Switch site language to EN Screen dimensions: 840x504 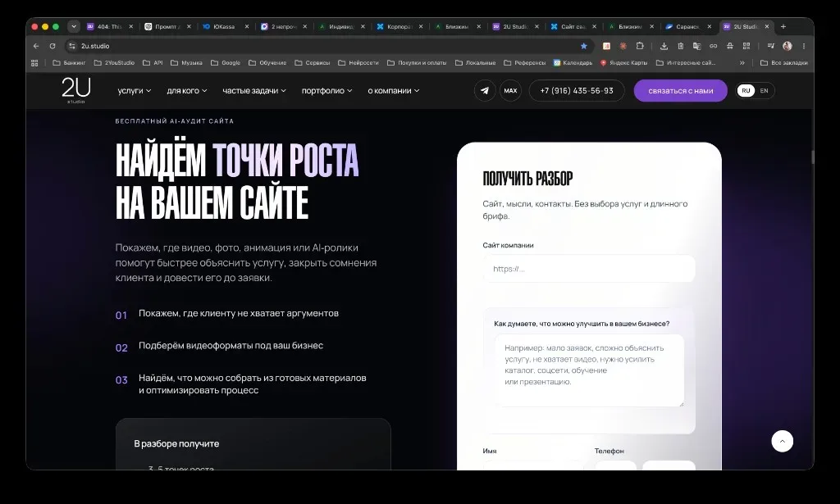click(x=764, y=90)
